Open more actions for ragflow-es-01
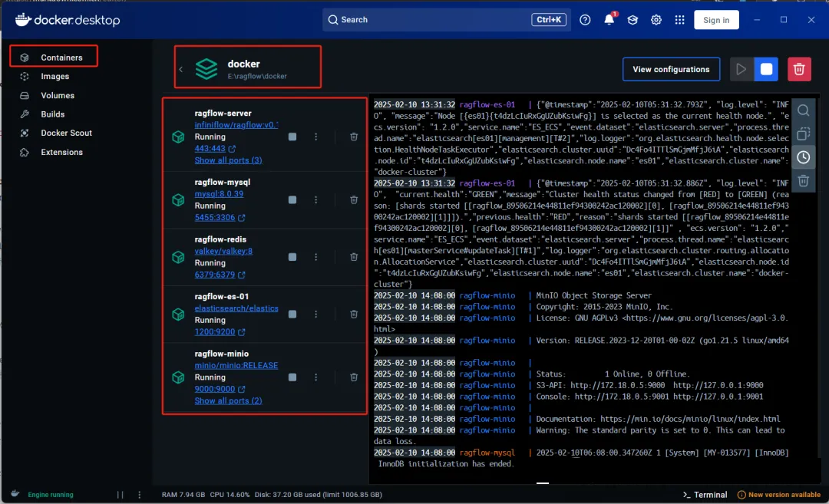Screen dimensions: 829x504 click(x=316, y=314)
